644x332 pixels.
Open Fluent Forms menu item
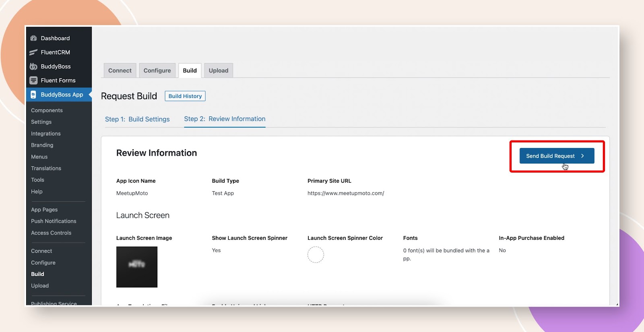pyautogui.click(x=58, y=80)
